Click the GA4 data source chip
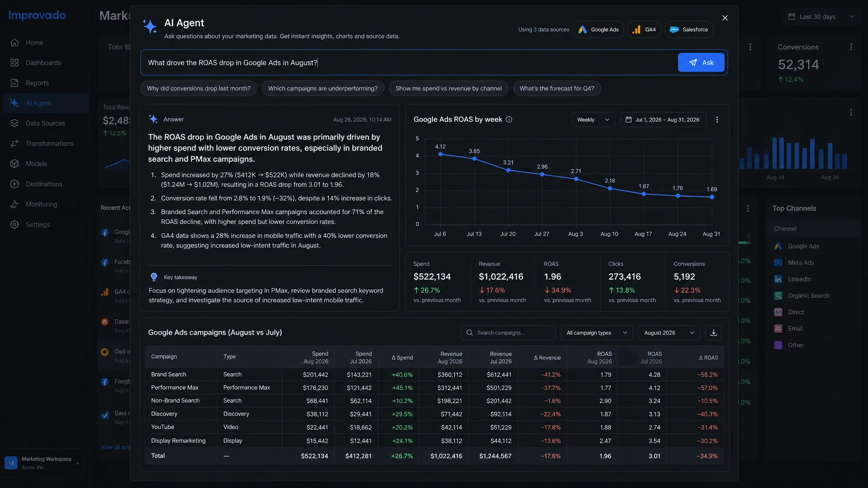Viewport: 868px width, 488px height. pyautogui.click(x=644, y=29)
